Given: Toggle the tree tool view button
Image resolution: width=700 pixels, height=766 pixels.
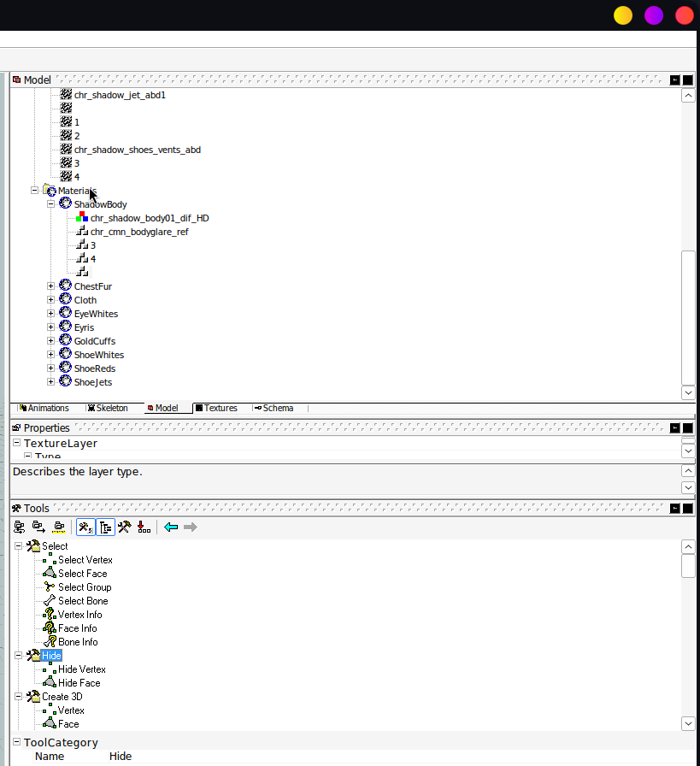Looking at the screenshot, I should [104, 527].
